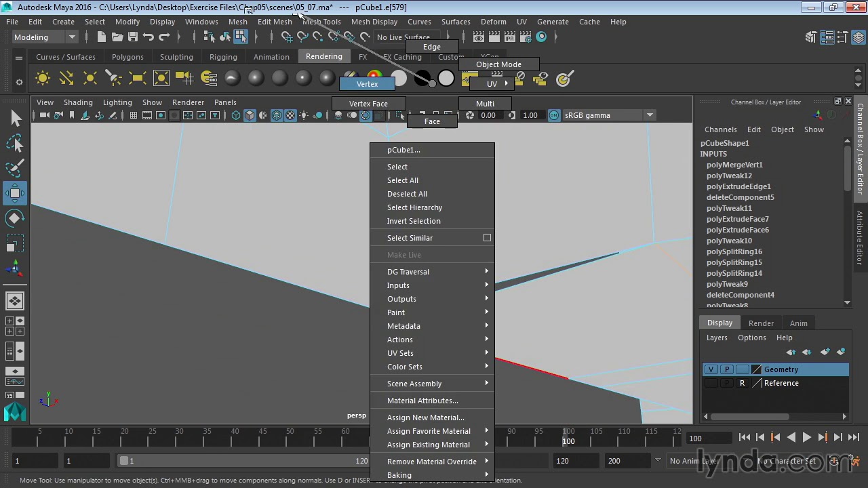Image resolution: width=868 pixels, height=488 pixels.
Task: Create an area light from shelf
Action: point(138,79)
